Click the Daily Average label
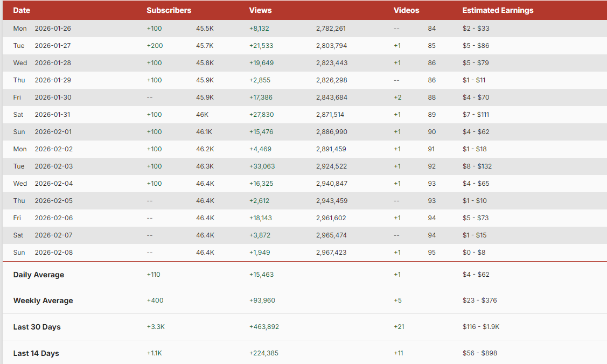The width and height of the screenshot is (607, 364). [x=39, y=275]
